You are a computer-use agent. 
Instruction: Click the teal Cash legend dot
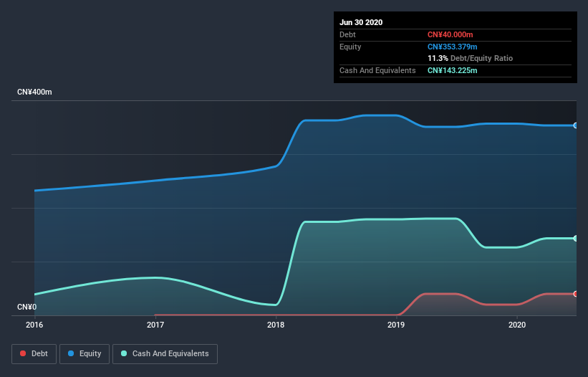click(x=124, y=353)
